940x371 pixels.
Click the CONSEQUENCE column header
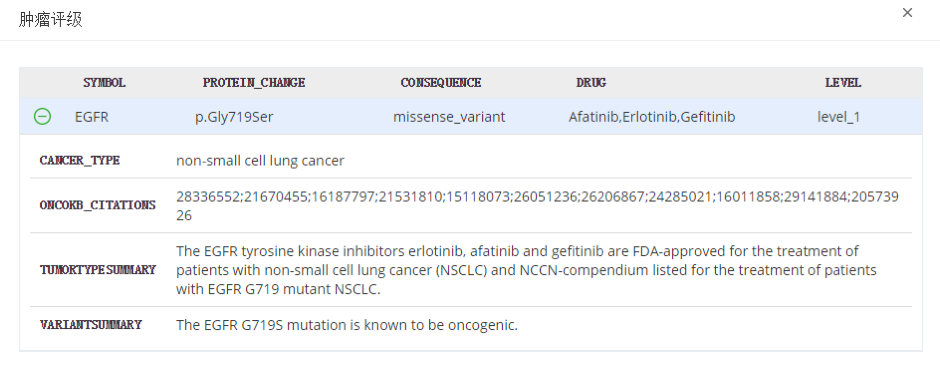coord(441,83)
